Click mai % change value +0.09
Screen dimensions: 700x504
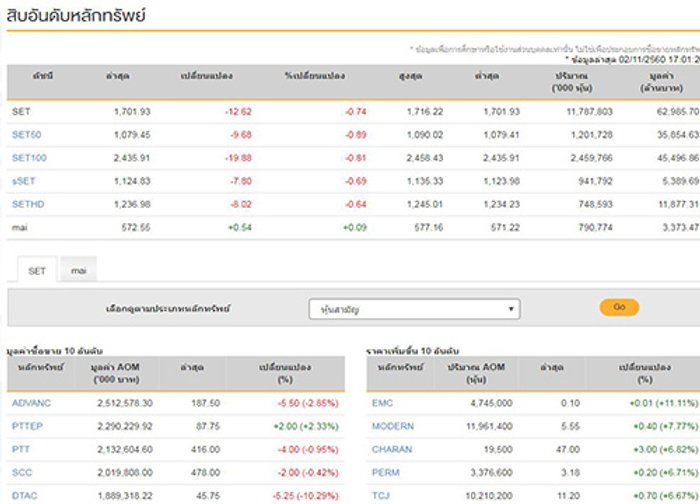tap(354, 227)
